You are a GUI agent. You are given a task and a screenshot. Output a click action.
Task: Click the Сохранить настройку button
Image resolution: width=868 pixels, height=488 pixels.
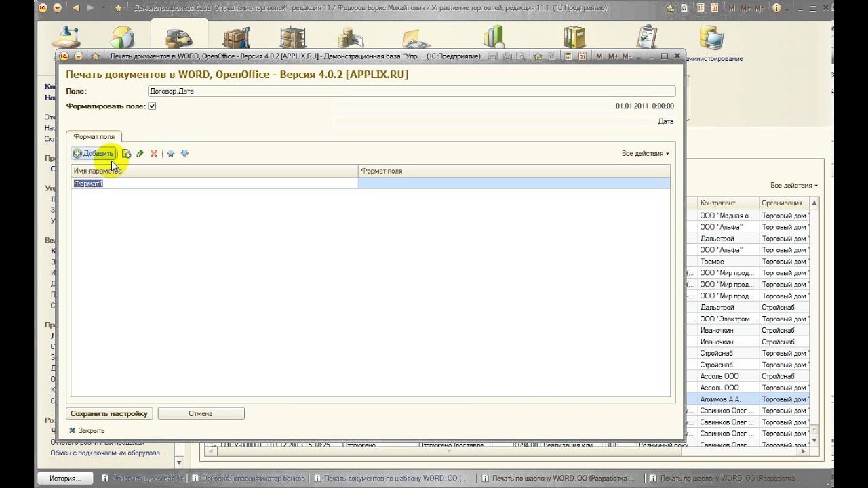109,413
